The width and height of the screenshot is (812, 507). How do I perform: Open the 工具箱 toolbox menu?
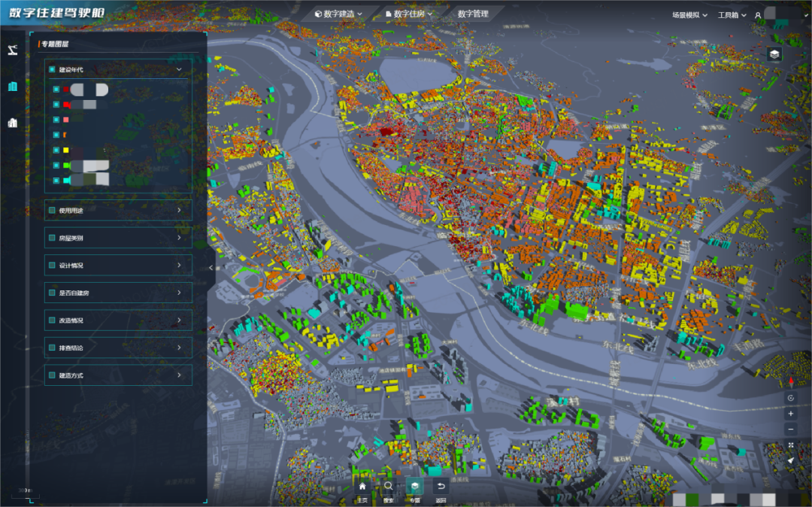(x=733, y=15)
